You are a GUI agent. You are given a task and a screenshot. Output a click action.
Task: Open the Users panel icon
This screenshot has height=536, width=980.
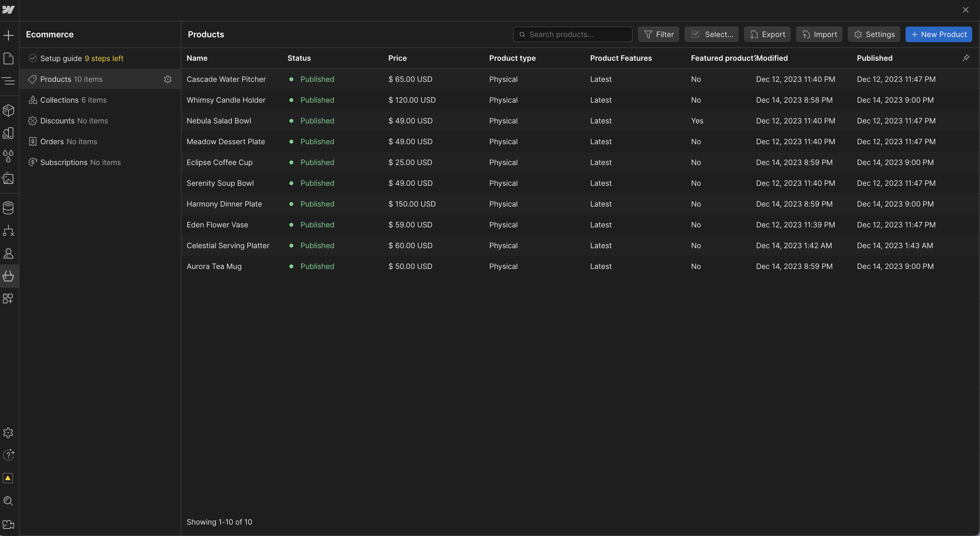click(x=8, y=253)
